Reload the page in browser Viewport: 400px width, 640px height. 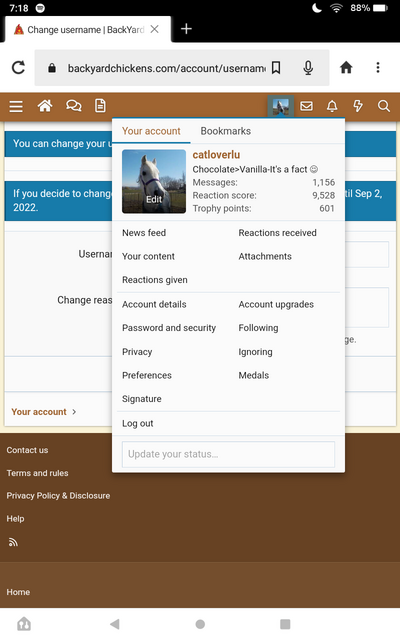[x=18, y=68]
